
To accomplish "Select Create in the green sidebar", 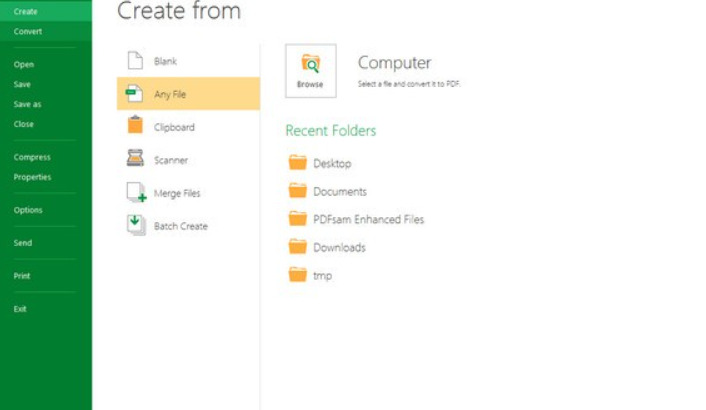I will 46,11.
